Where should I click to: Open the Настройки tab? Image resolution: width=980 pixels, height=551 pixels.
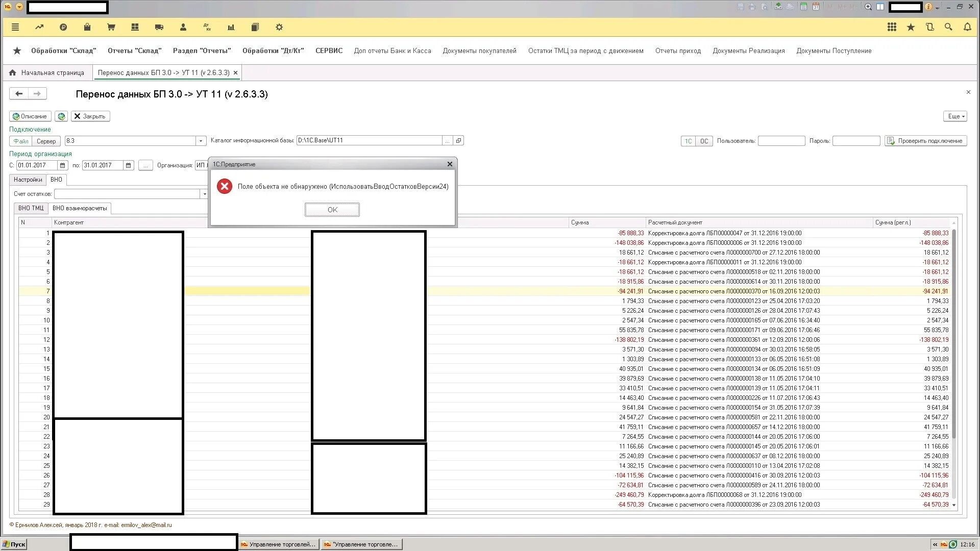28,180
